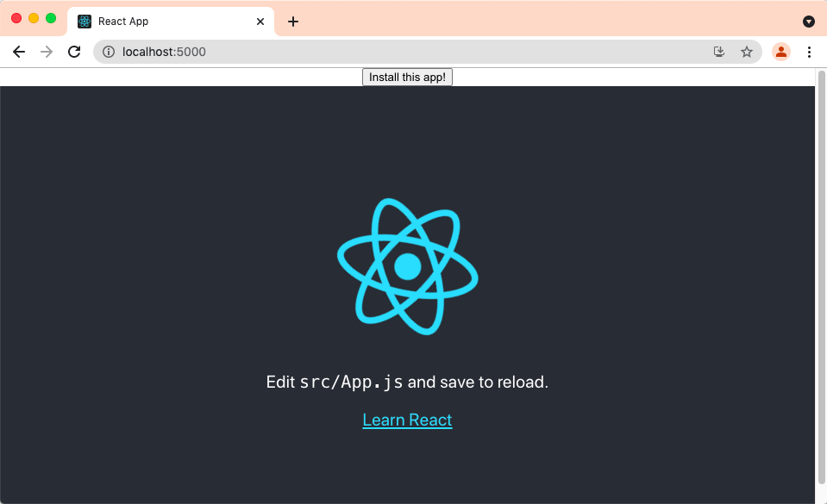Screen dimensions: 827x504
Task: Select the React App tab
Action: 171,22
